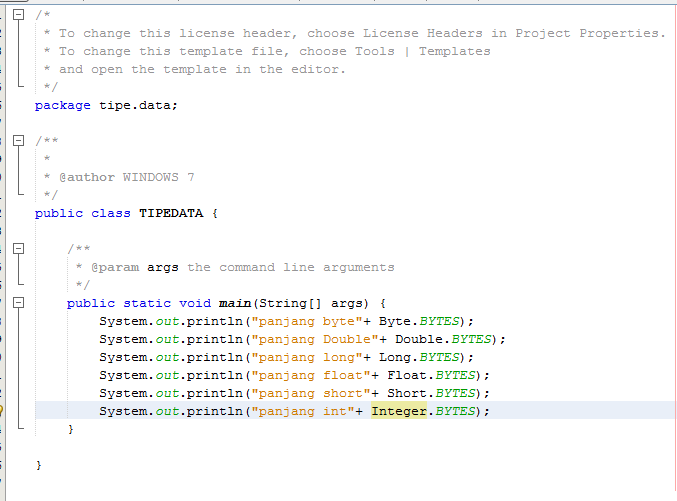Click '@author WINDOWS 7' comment text

pos(127,178)
